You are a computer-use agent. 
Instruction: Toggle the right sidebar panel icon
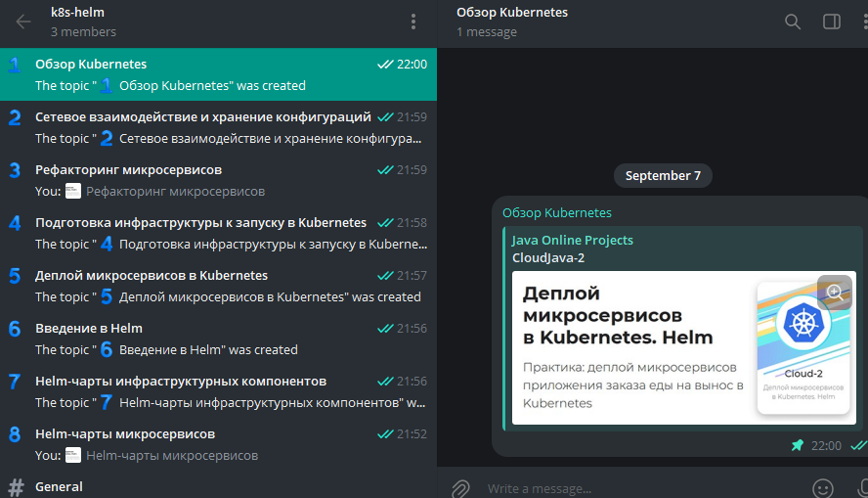coord(832,22)
